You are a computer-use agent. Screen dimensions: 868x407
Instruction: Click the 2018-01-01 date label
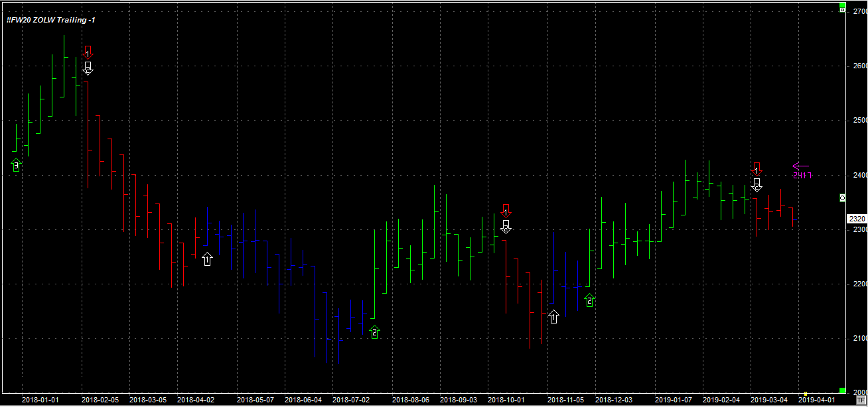pyautogui.click(x=40, y=400)
